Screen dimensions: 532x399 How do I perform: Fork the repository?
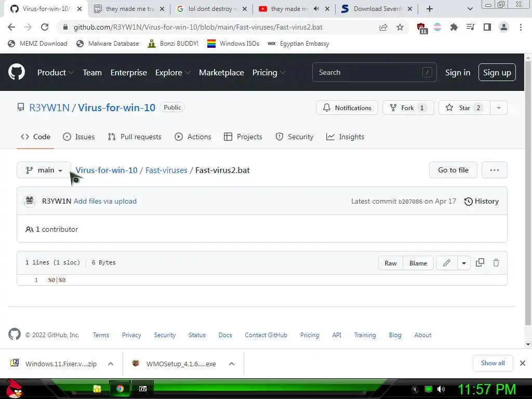[408, 108]
